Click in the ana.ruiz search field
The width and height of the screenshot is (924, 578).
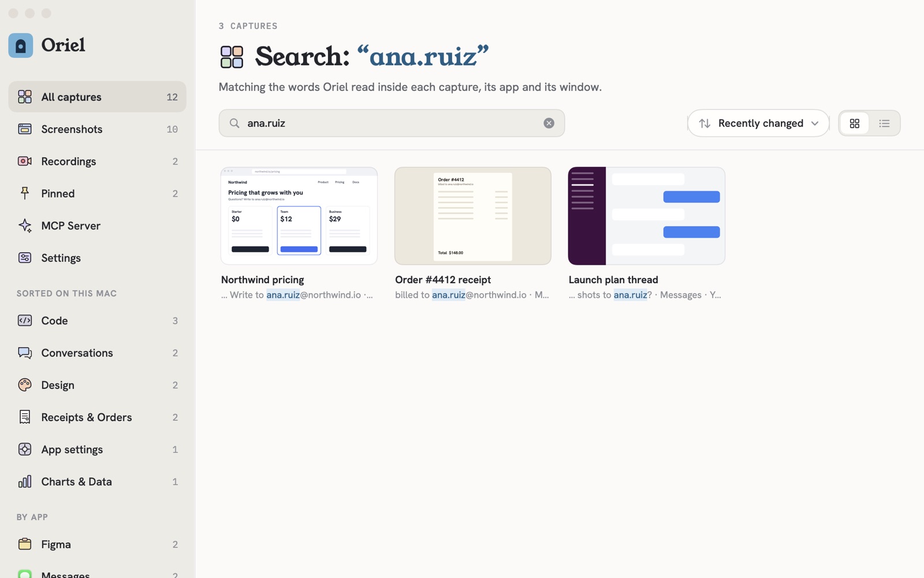click(392, 123)
